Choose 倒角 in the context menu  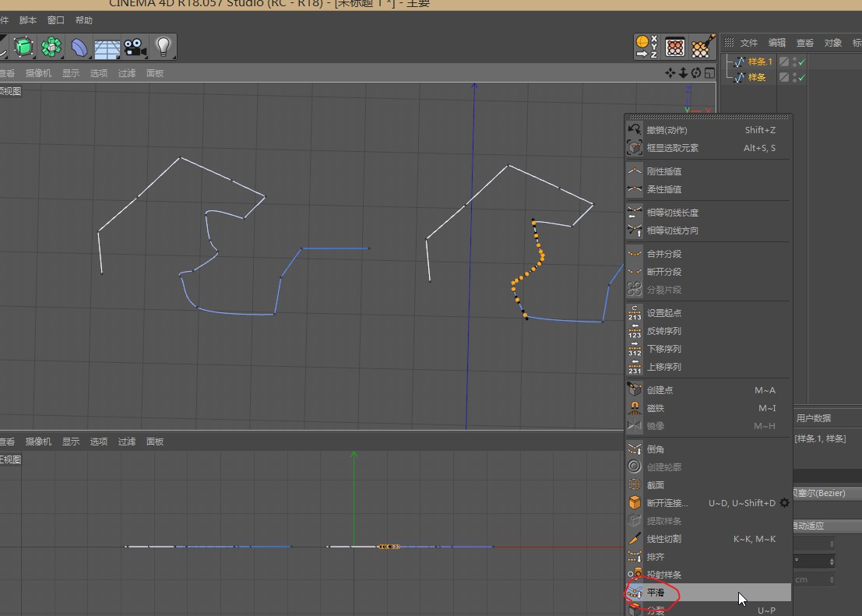708,449
